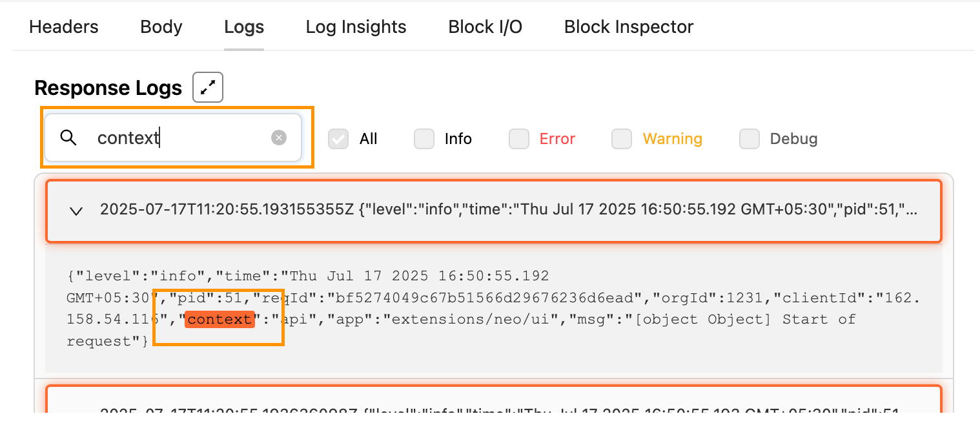This screenshot has width=980, height=425.
Task: Click the highlighted context match in log body
Action: (x=219, y=319)
